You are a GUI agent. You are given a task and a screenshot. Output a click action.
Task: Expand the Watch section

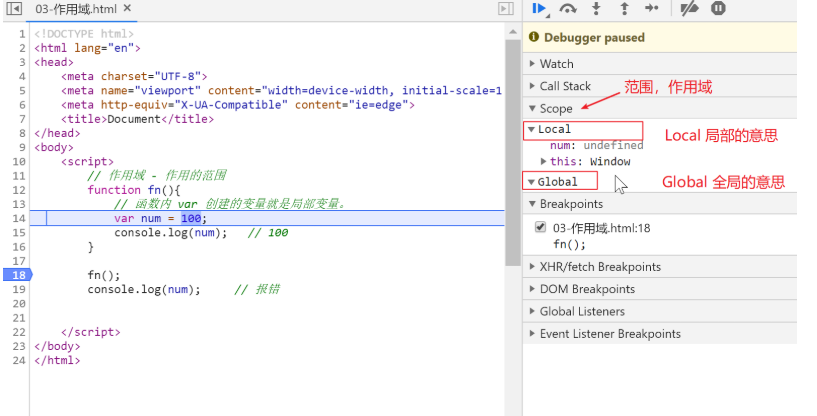pyautogui.click(x=660, y=64)
